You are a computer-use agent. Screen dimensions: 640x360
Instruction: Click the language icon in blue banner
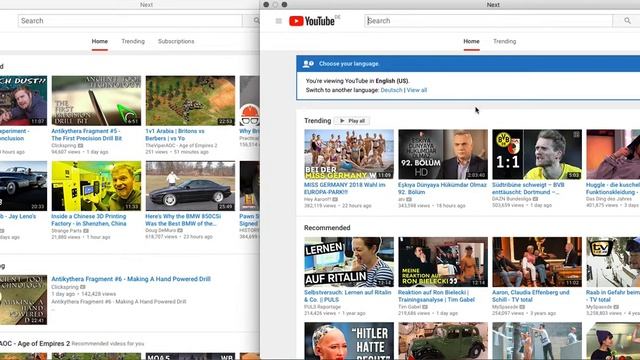(308, 64)
